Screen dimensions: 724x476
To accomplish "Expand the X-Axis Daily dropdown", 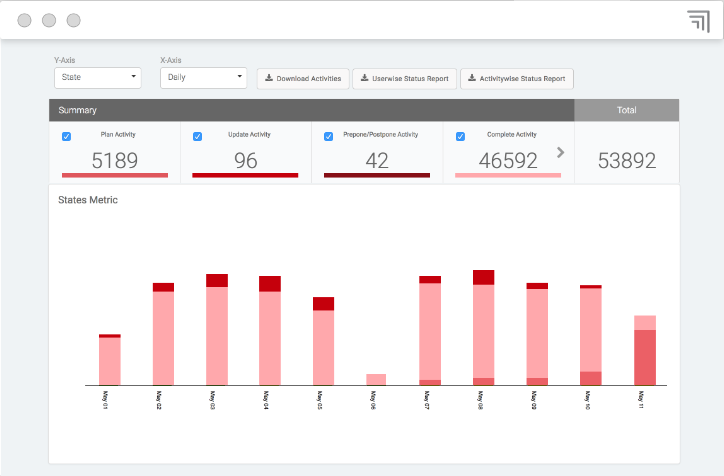I will pos(204,77).
